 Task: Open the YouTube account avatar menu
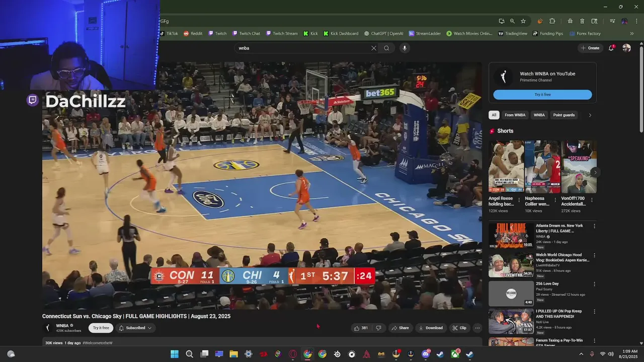pos(626,48)
